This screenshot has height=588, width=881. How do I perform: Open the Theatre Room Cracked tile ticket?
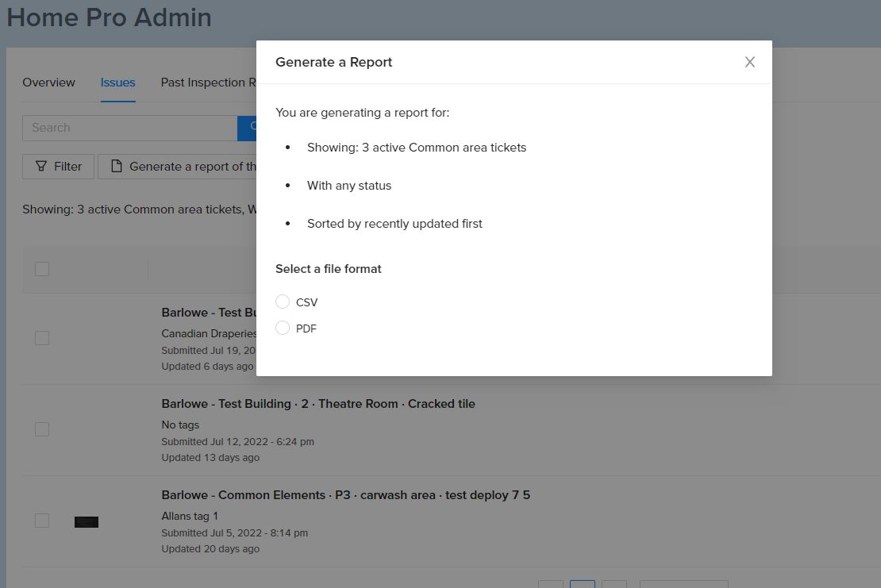click(318, 404)
